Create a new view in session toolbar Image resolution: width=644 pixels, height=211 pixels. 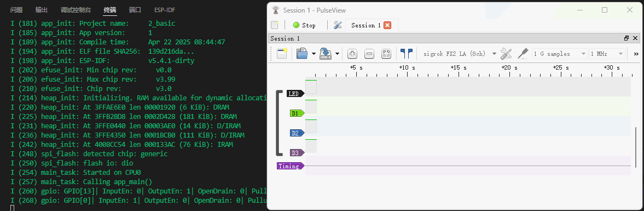pos(282,54)
